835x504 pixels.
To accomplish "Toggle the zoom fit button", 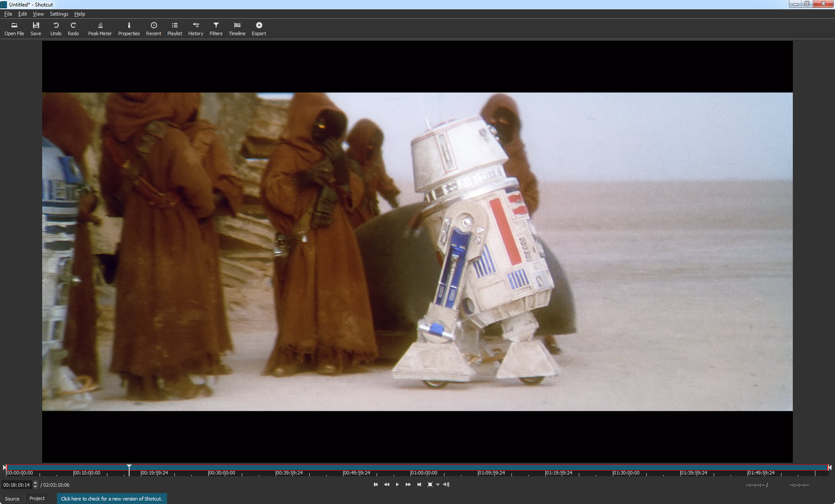I will click(430, 484).
